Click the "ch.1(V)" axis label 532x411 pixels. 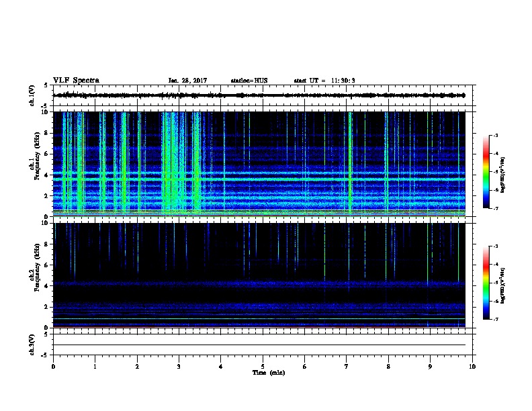click(32, 95)
